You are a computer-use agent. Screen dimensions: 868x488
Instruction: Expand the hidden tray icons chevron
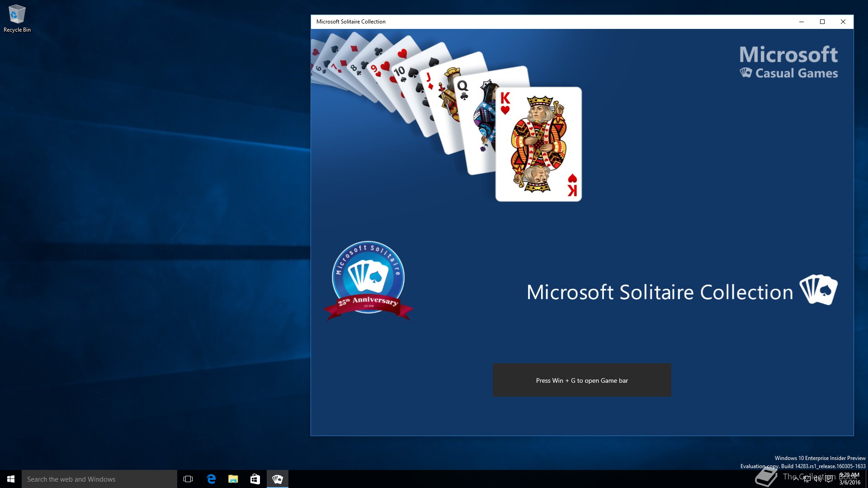796,479
